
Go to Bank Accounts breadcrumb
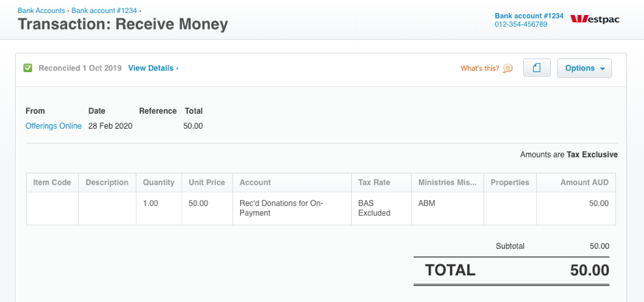(41, 11)
